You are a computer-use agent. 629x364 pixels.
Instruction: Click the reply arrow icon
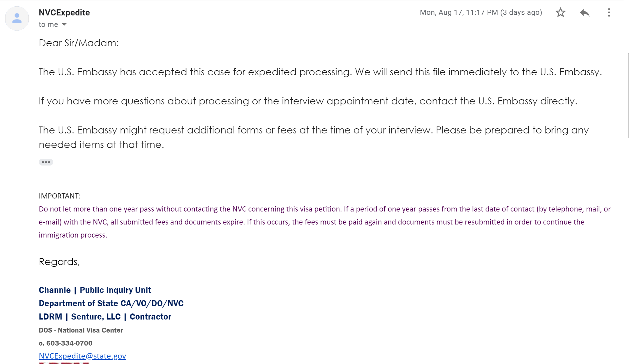[585, 12]
